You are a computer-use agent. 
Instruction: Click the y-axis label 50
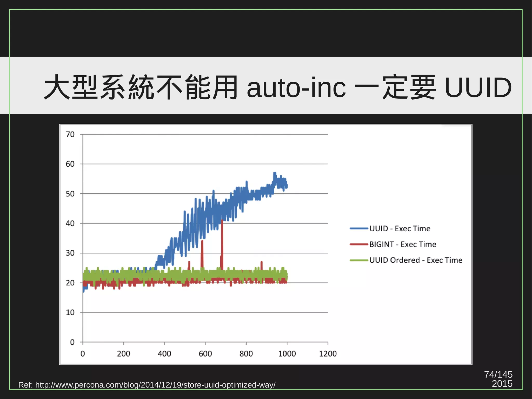coord(70,194)
